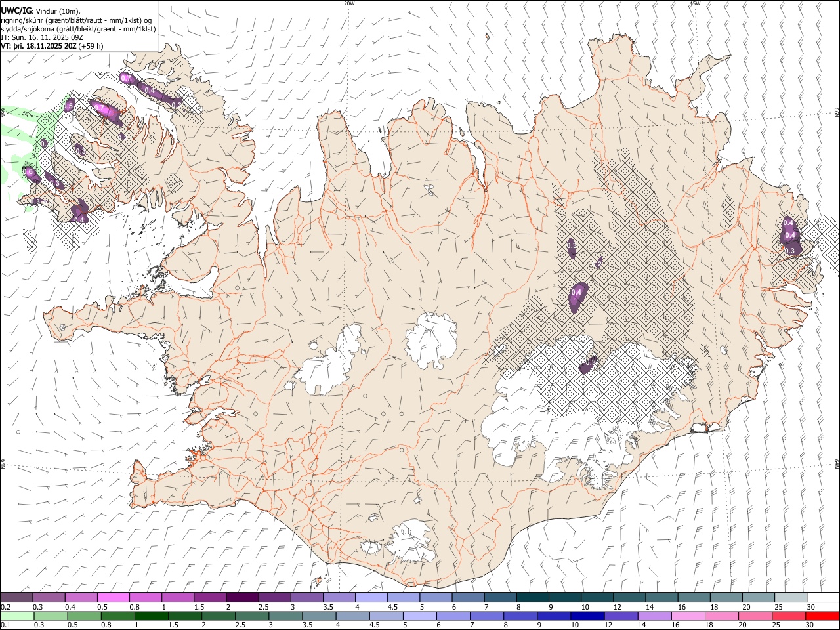Click the 20W longitude label
840x630 pixels.
click(x=349, y=3)
